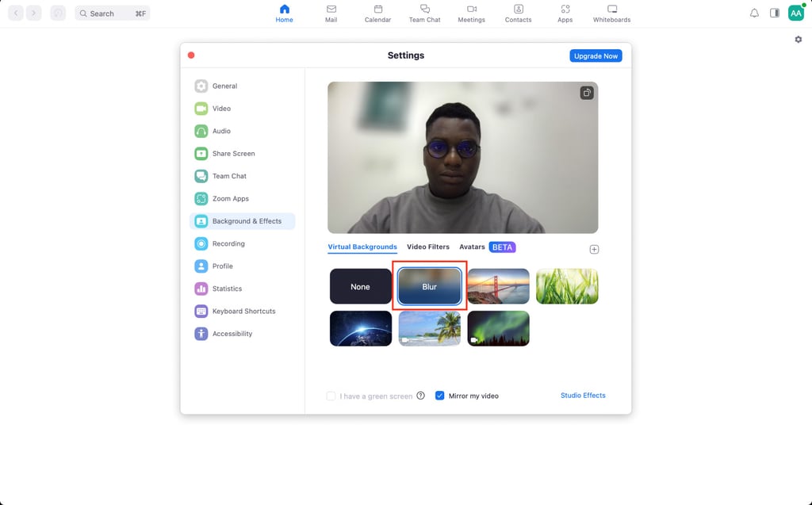The height and width of the screenshot is (505, 812).
Task: Select General in settings sidebar
Action: coord(243,86)
